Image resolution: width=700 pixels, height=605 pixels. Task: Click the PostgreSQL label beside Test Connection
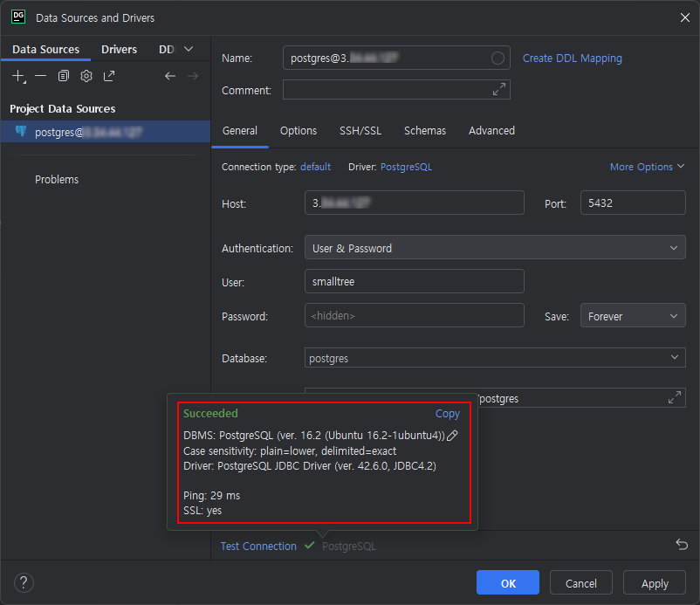coord(349,546)
